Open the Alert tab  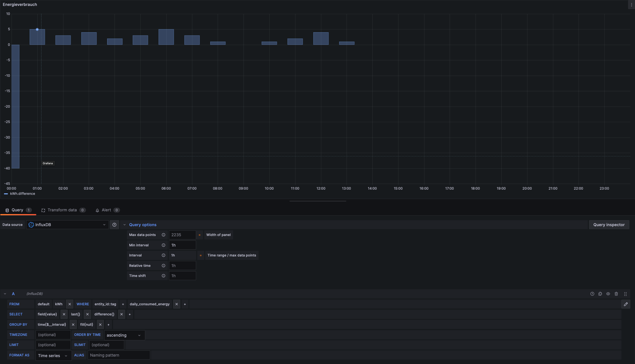106,210
